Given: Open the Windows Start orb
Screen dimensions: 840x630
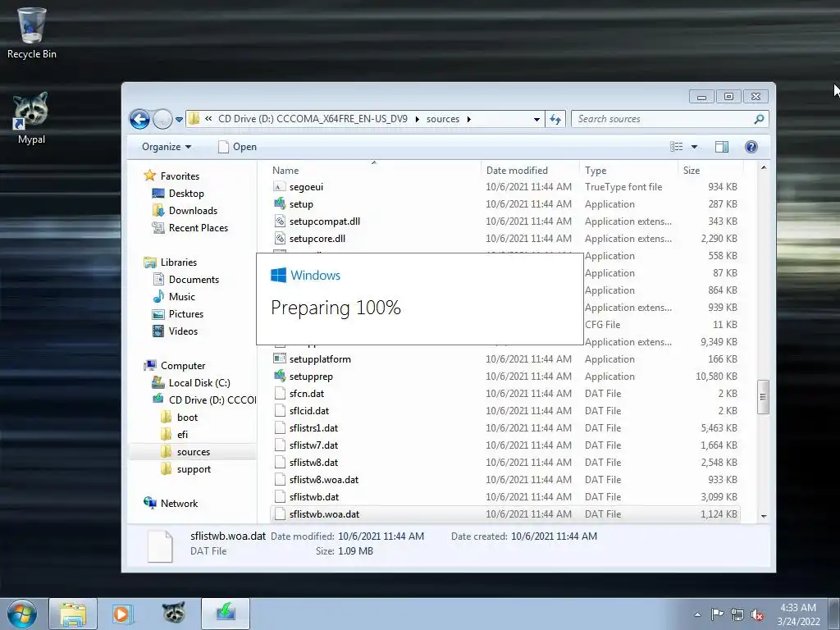Looking at the screenshot, I should pyautogui.click(x=21, y=614).
